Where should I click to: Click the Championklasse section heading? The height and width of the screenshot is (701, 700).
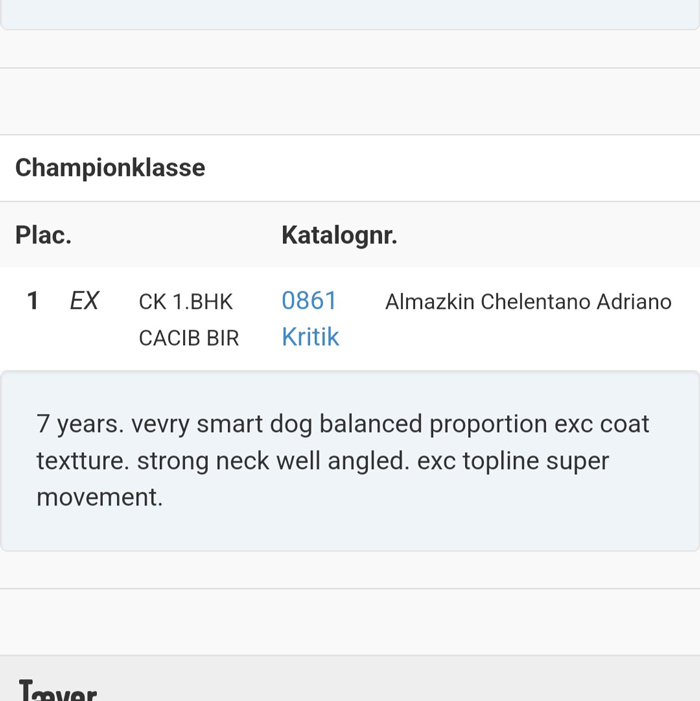pos(110,168)
